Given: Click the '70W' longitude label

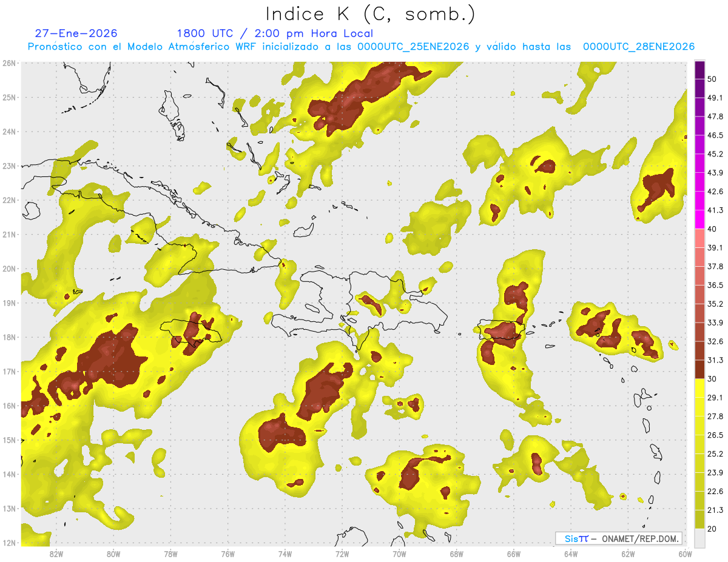Looking at the screenshot, I should 399,554.
